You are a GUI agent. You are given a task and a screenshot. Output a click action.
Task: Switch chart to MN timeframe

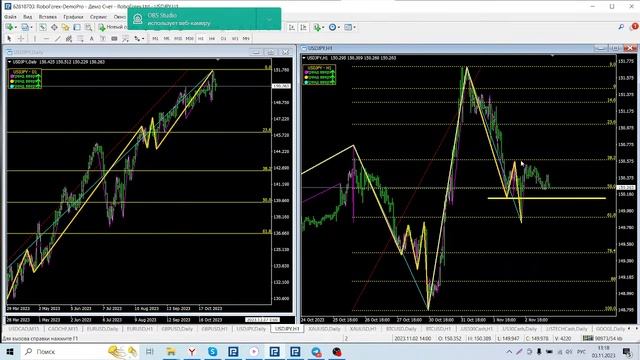click(246, 38)
